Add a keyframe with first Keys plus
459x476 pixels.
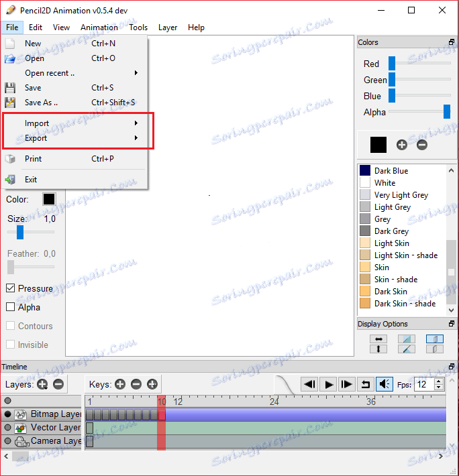(x=120, y=384)
